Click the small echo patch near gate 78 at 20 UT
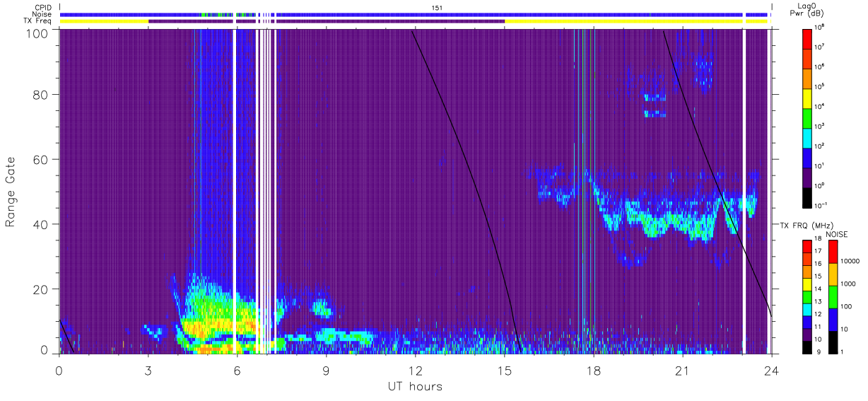 click(x=655, y=98)
